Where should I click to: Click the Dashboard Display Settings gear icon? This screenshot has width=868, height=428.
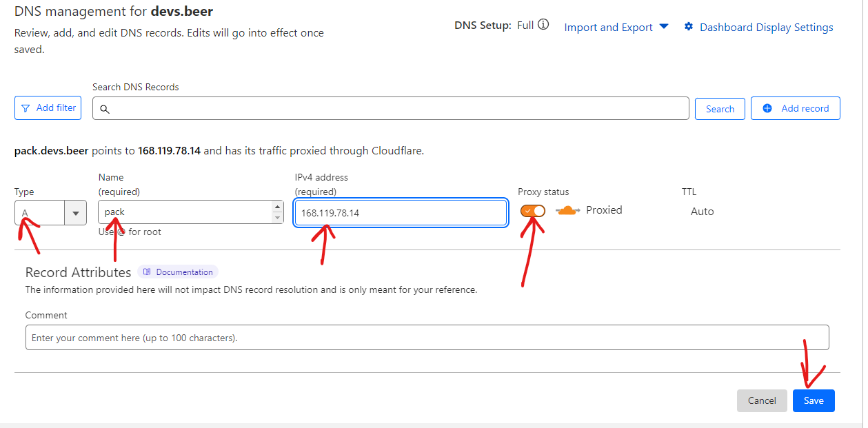688,27
